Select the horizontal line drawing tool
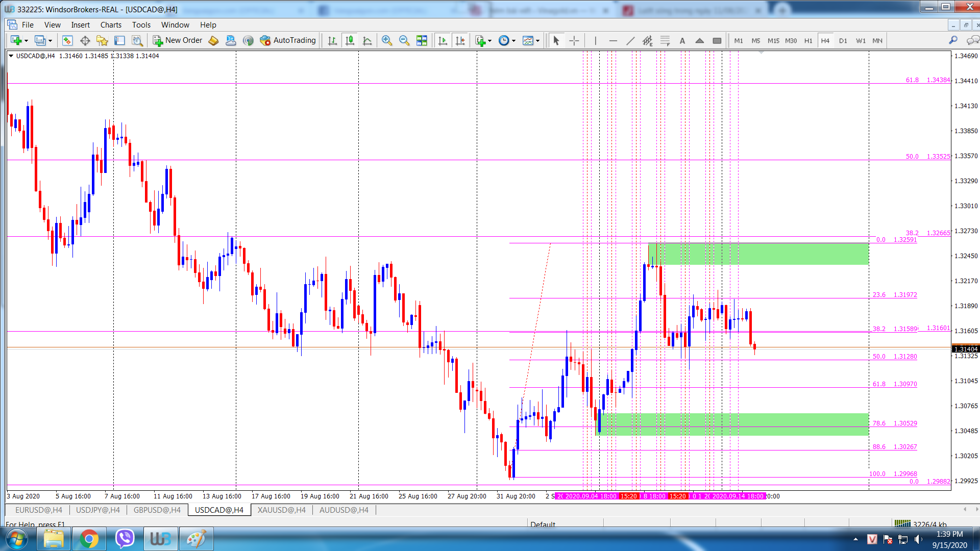 point(613,40)
